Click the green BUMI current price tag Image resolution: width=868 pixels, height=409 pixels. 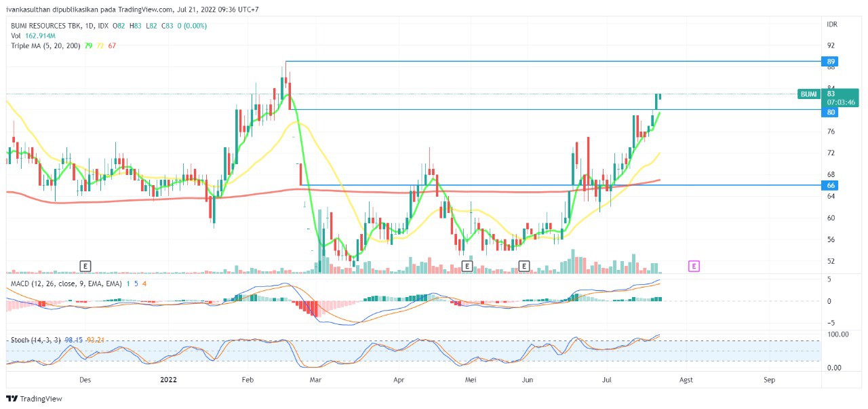click(809, 94)
